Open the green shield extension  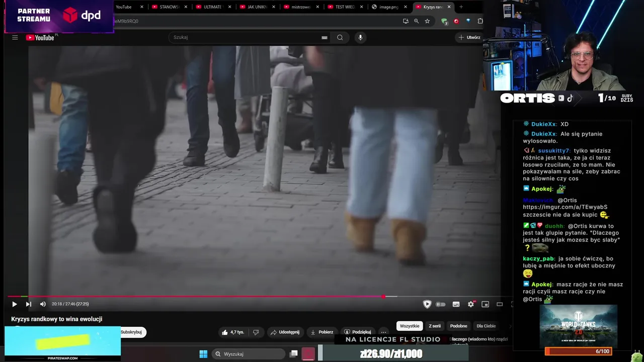444,21
